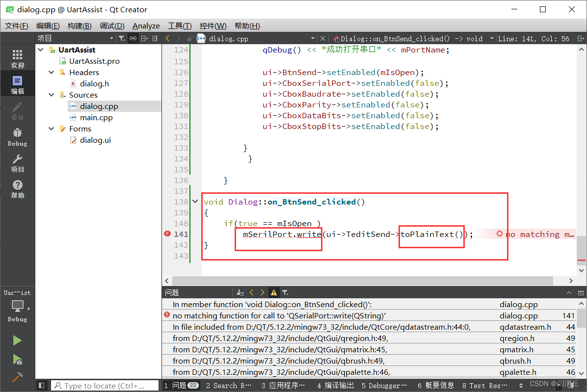Screen dimensions: 587x392
Task: Collapse the UartAssist project node
Action: 41,50
